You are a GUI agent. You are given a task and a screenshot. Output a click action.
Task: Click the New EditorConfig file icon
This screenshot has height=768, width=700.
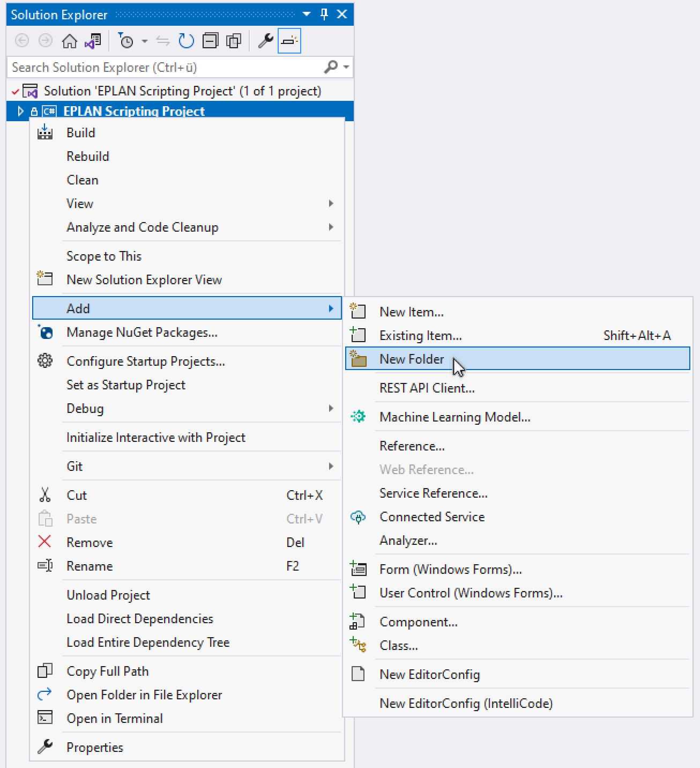point(358,674)
